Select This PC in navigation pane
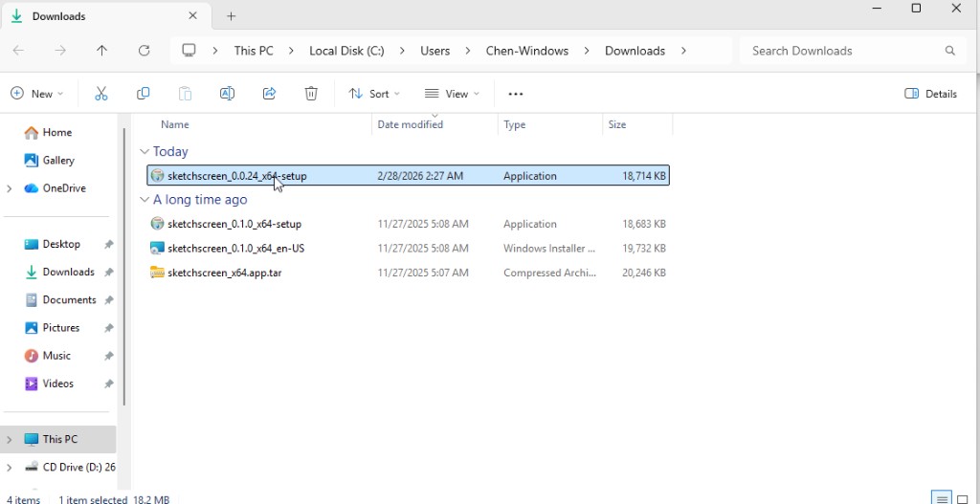The width and height of the screenshot is (980, 504). (59, 439)
